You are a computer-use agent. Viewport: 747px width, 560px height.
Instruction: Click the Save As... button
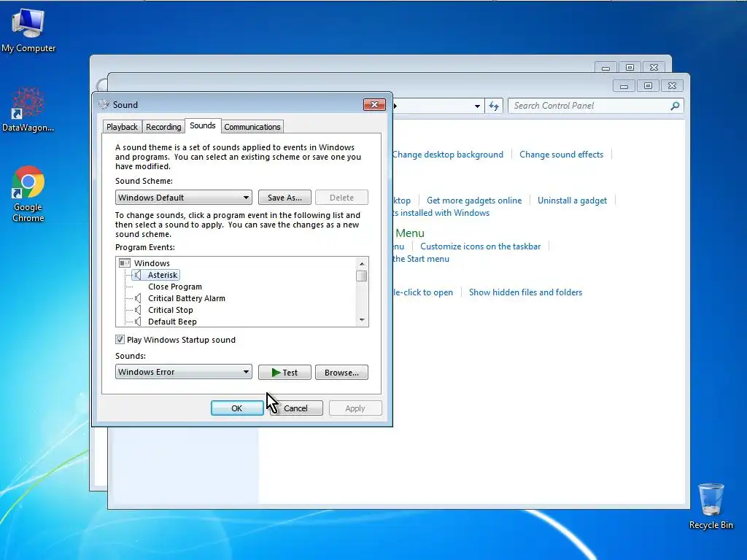285,197
